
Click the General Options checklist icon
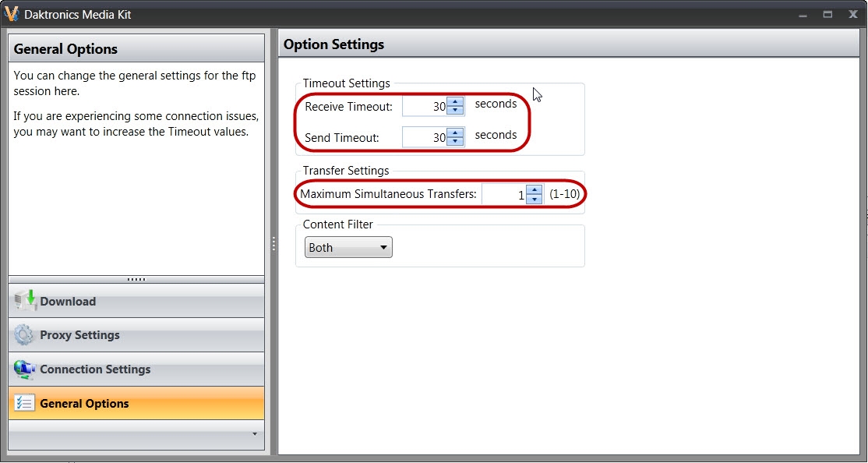tap(24, 404)
